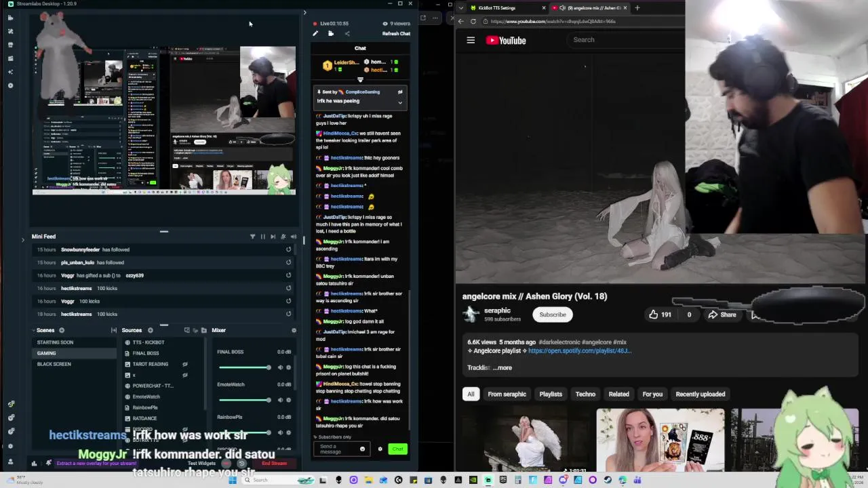Click Refresh Chat
This screenshot has width=868, height=488.
click(x=396, y=33)
